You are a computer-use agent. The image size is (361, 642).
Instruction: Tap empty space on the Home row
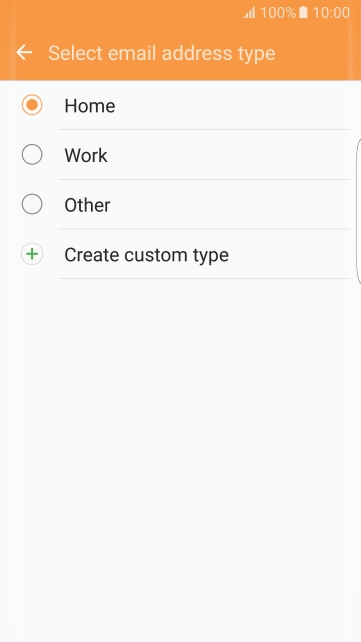[233, 106]
